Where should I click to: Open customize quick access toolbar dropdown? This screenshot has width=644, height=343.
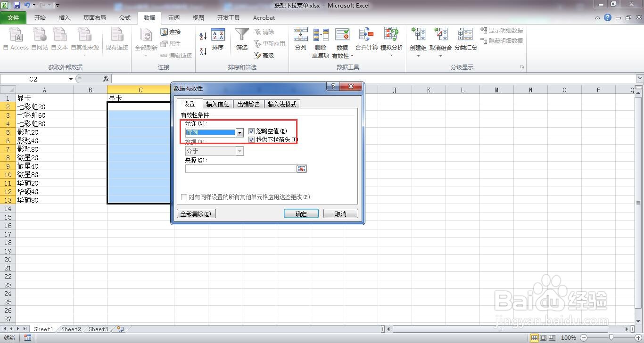point(58,6)
